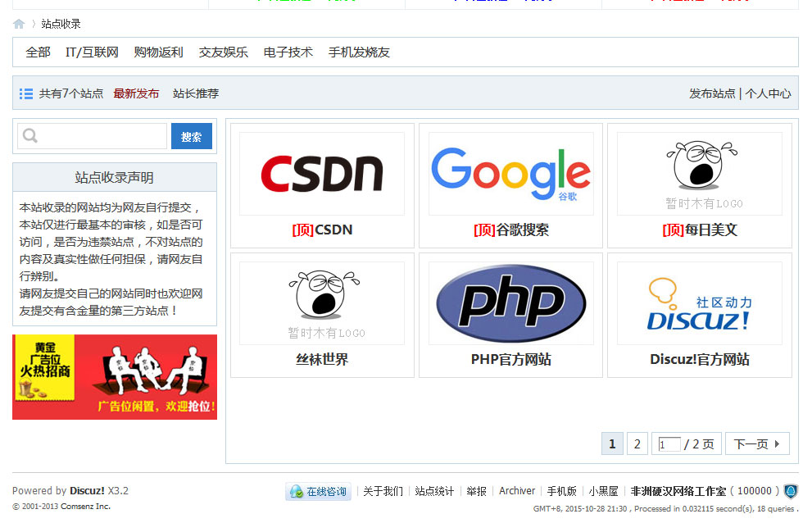Open the Google logo thumbnail
Viewport: 812px width, 523px height.
coord(510,174)
